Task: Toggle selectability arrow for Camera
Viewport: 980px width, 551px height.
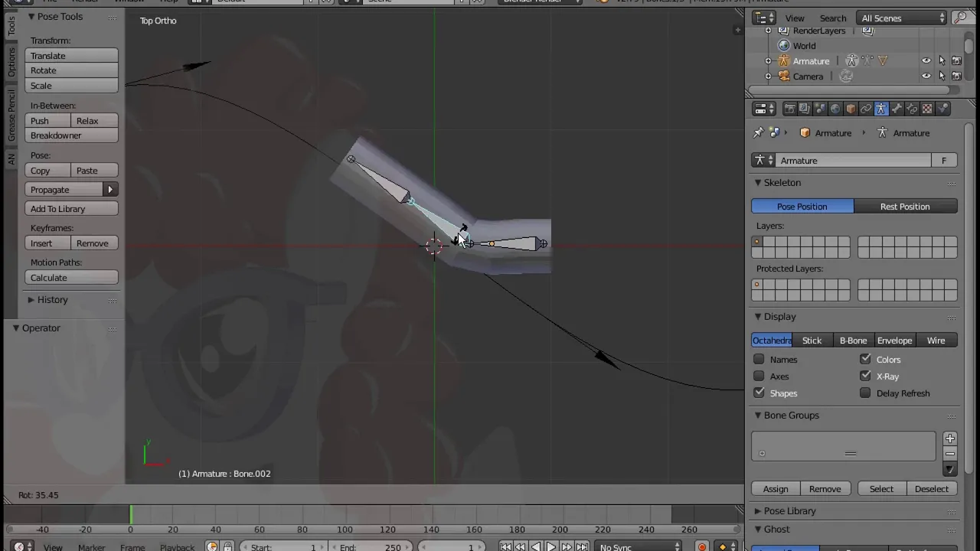Action: (942, 76)
